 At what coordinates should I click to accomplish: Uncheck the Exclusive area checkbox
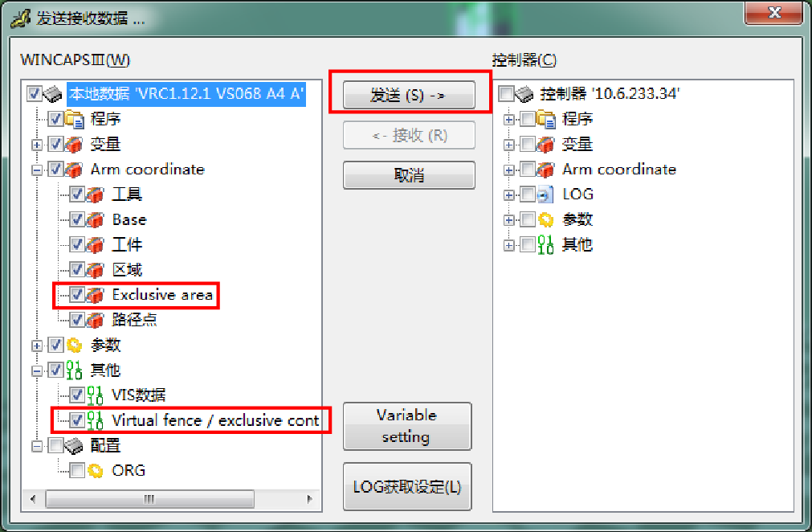tap(77, 295)
